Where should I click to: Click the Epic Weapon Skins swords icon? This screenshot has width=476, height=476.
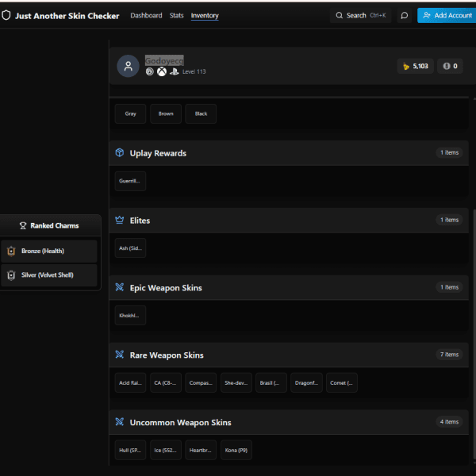pos(120,287)
